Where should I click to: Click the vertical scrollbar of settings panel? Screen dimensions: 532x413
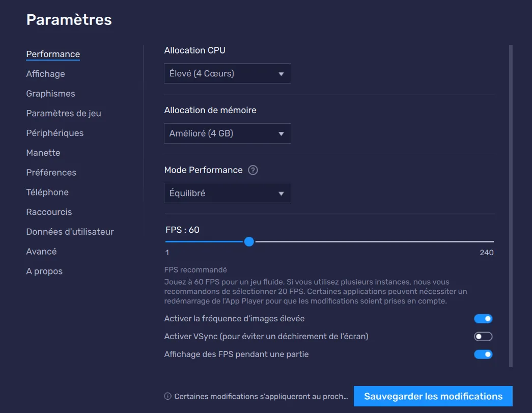(x=511, y=204)
